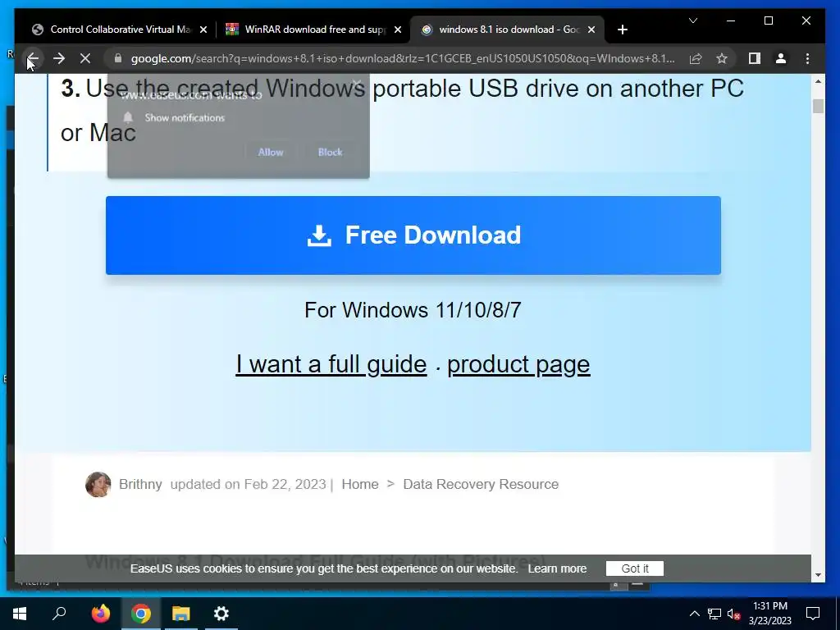The height and width of the screenshot is (630, 840).
Task: Bookmark this page with the star icon
Action: [722, 58]
